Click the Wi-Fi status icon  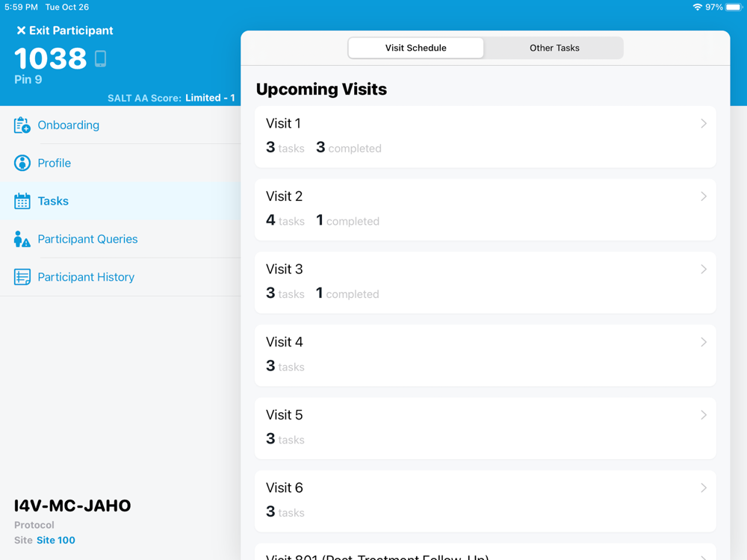(x=697, y=7)
